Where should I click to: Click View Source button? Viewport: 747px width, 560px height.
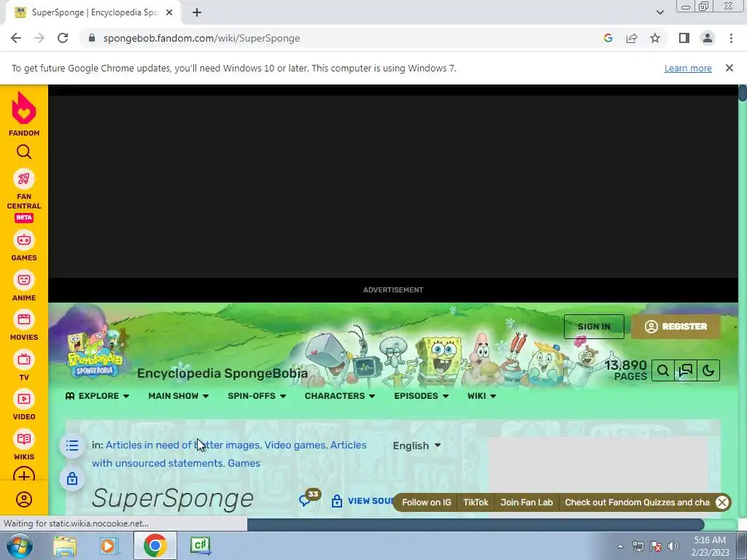pyautogui.click(x=363, y=501)
